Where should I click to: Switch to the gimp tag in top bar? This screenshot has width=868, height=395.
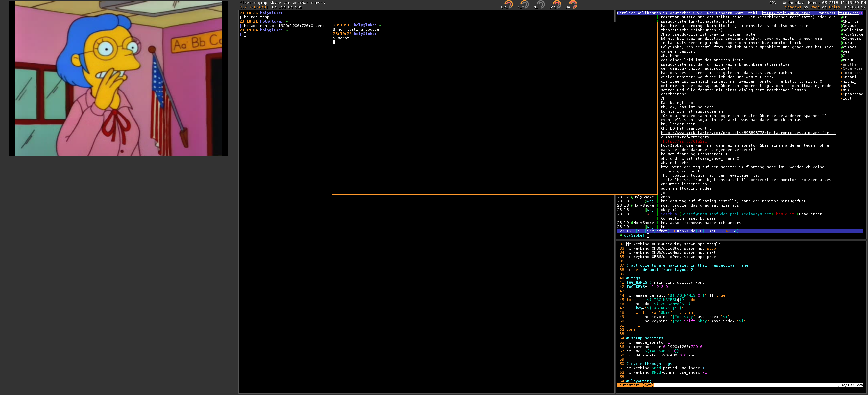click(262, 3)
